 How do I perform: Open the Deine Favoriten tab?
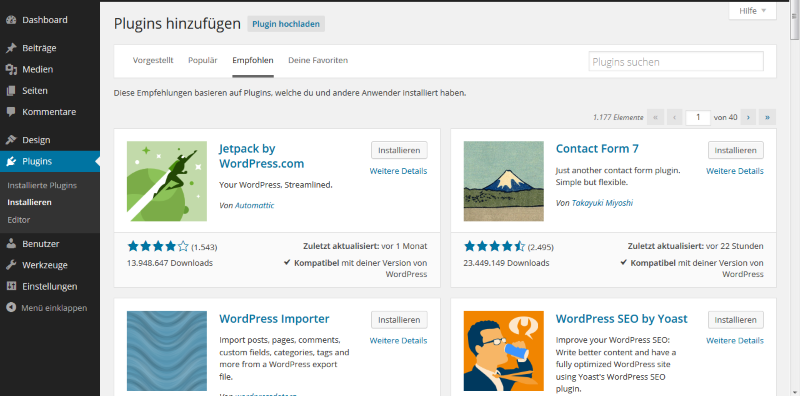(318, 60)
